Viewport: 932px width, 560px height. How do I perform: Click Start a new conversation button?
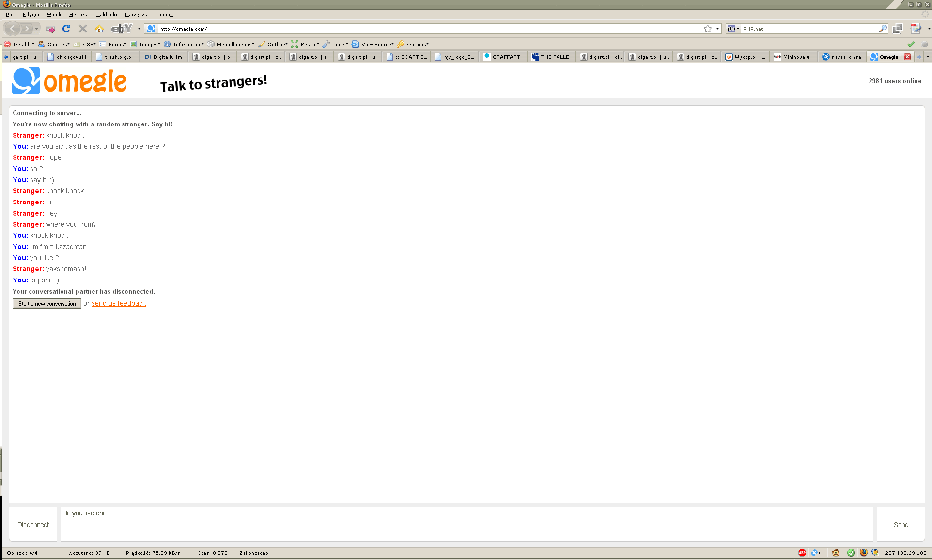point(47,303)
